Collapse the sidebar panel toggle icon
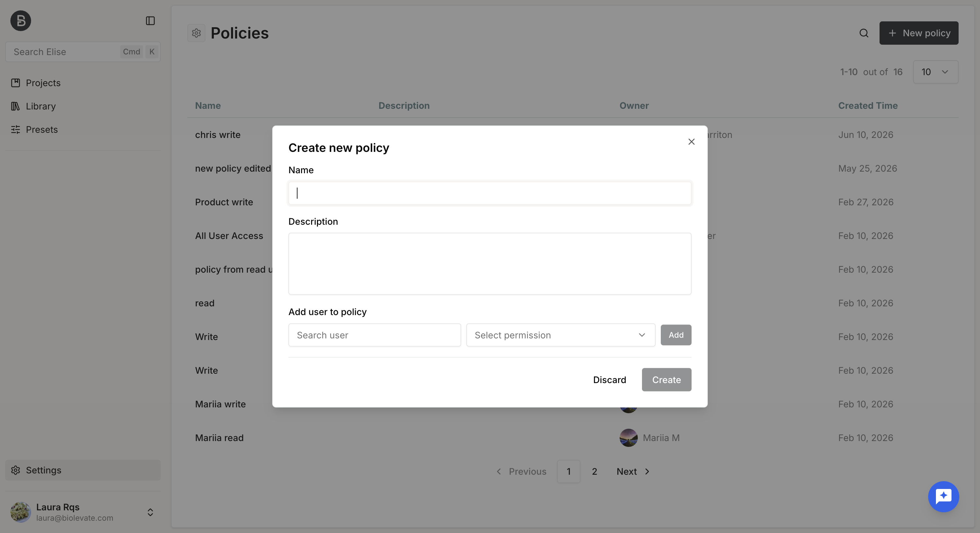This screenshot has height=533, width=980. coord(150,20)
